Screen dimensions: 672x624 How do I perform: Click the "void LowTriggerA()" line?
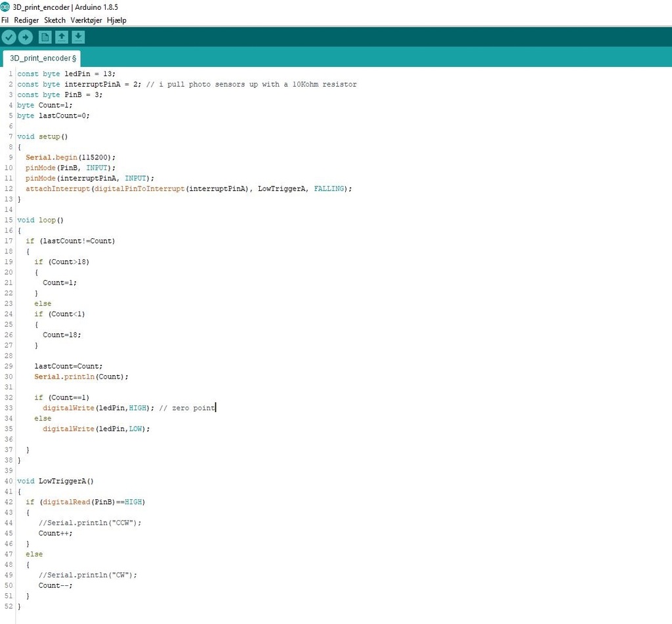(x=55, y=481)
